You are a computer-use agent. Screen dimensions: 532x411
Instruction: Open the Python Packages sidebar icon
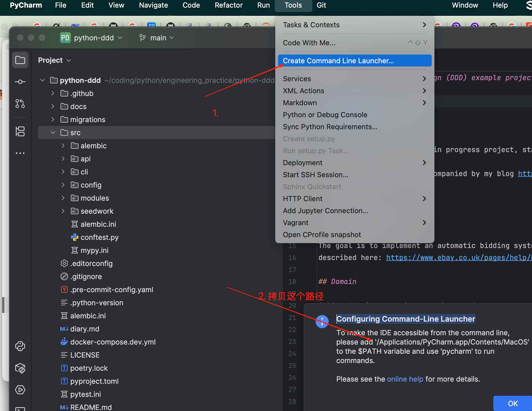pos(20,368)
